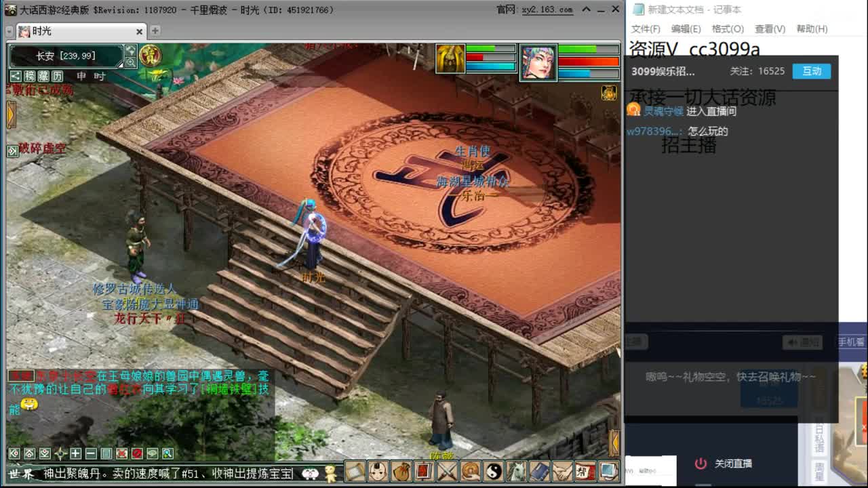Open Notepad 文件(F) menu
868x488 pixels.
646,29
